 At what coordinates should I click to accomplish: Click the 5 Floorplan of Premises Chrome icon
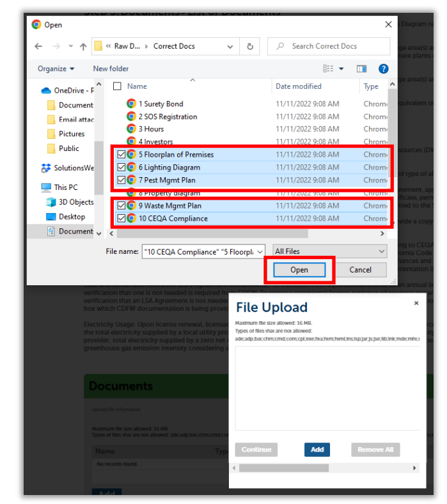pos(131,154)
